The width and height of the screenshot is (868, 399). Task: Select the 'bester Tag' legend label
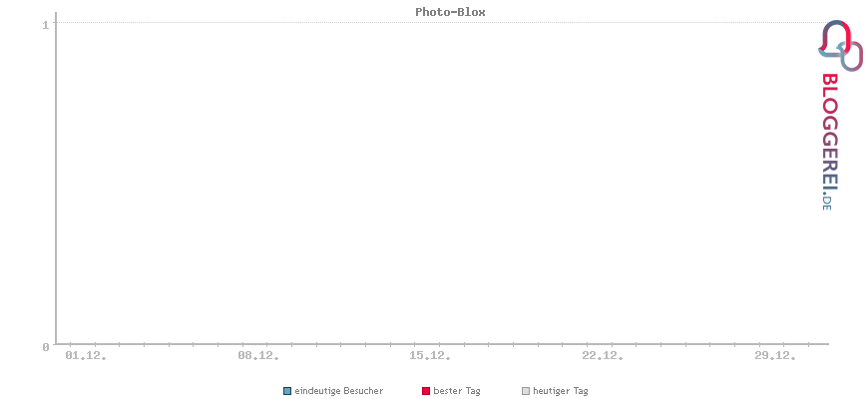[x=457, y=391]
